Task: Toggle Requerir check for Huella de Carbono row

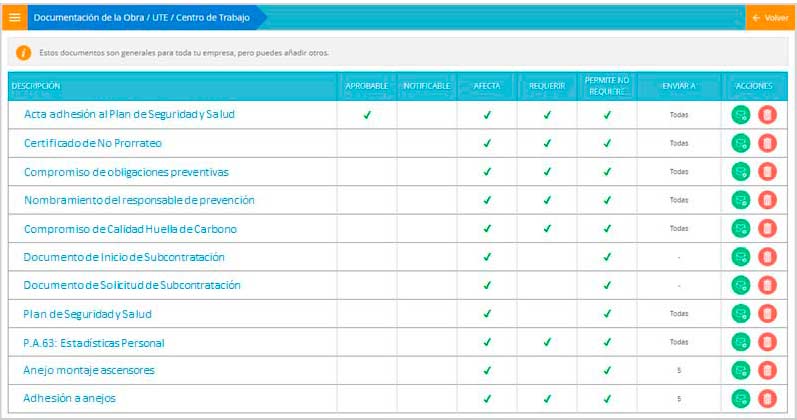Action: tap(547, 229)
